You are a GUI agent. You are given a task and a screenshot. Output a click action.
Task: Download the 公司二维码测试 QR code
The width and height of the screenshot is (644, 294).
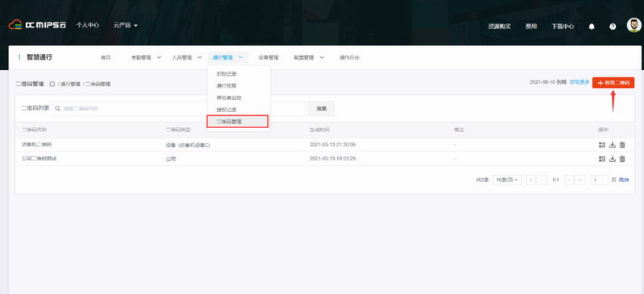coord(613,159)
